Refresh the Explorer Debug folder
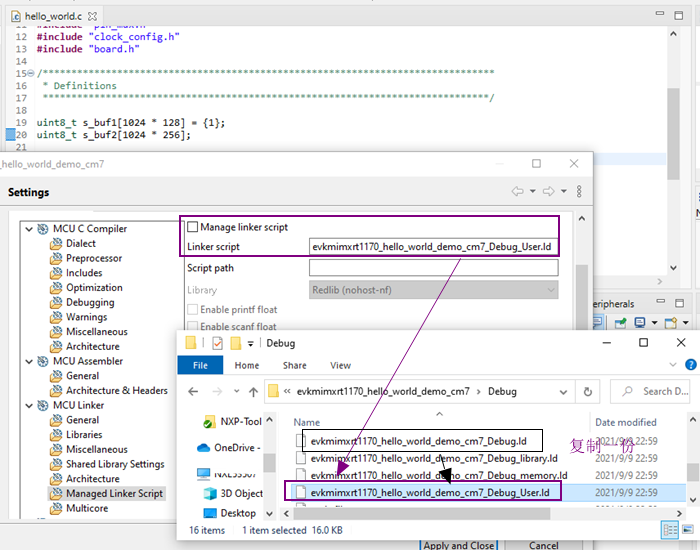700x550 pixels. point(588,392)
